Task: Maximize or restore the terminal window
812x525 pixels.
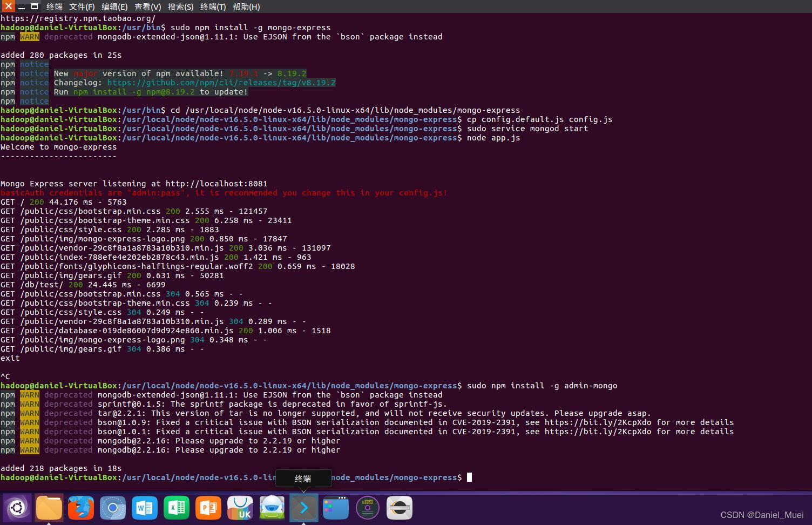Action: pos(35,6)
